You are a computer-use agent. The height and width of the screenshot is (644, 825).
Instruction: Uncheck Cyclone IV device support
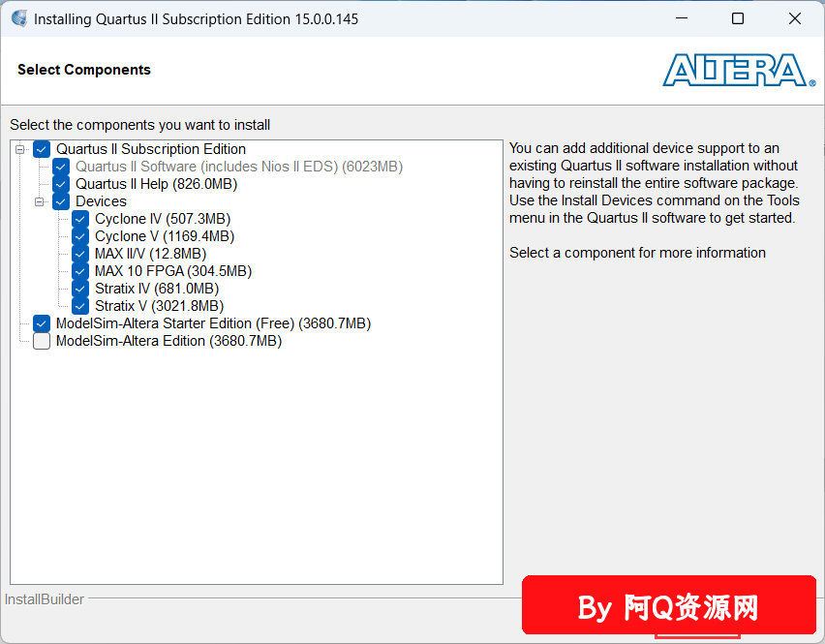click(x=80, y=219)
